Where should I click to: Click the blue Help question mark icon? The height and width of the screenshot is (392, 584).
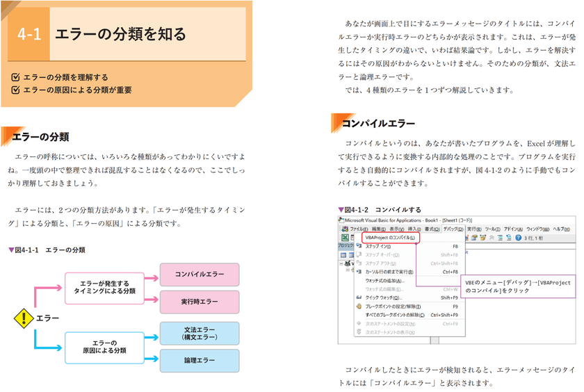(x=519, y=238)
